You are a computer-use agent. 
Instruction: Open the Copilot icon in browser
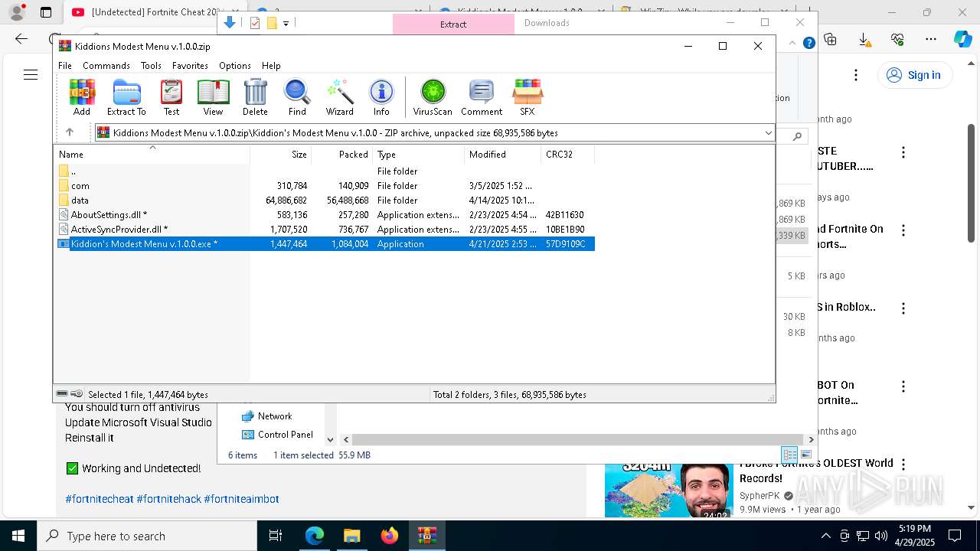coord(962,39)
